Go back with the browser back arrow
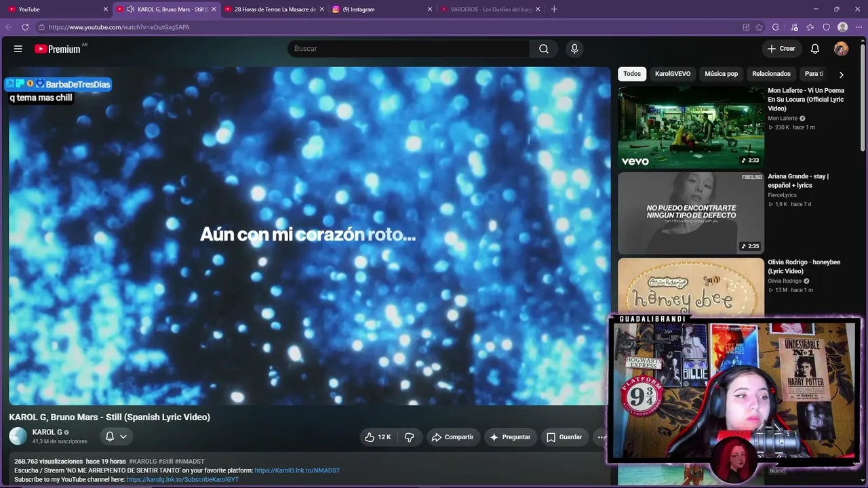 point(9,27)
